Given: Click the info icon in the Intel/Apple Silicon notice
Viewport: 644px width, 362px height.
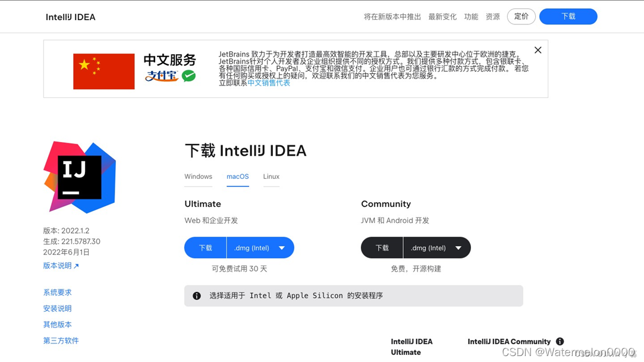Looking at the screenshot, I should click(x=197, y=295).
